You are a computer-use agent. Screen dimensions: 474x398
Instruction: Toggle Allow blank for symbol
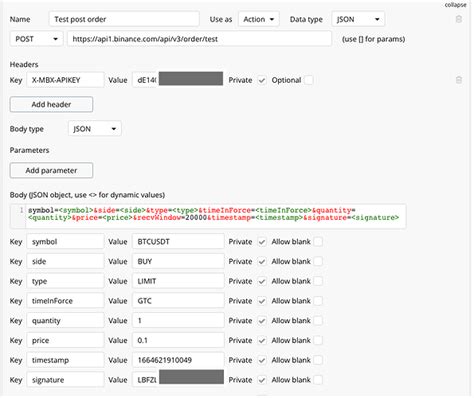pyautogui.click(x=318, y=242)
